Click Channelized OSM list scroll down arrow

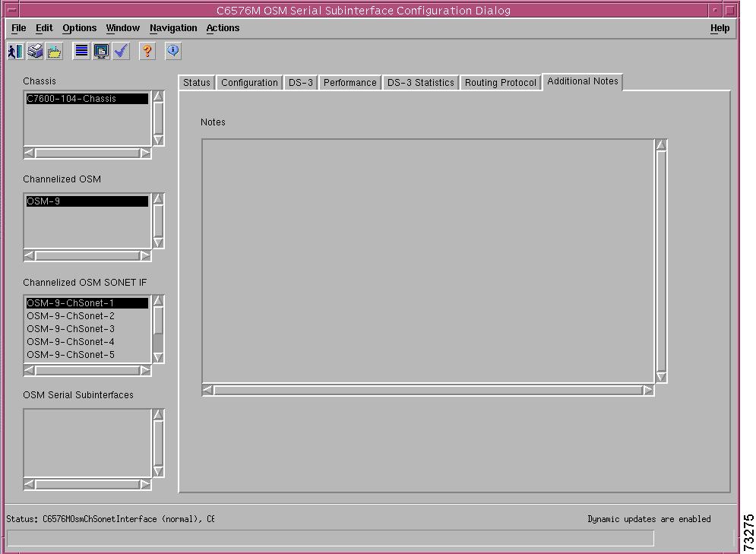tap(158, 242)
